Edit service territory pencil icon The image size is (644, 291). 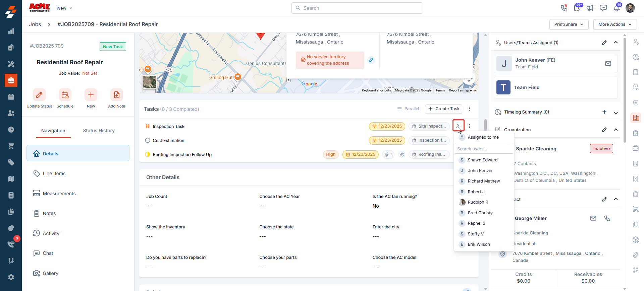point(371,60)
